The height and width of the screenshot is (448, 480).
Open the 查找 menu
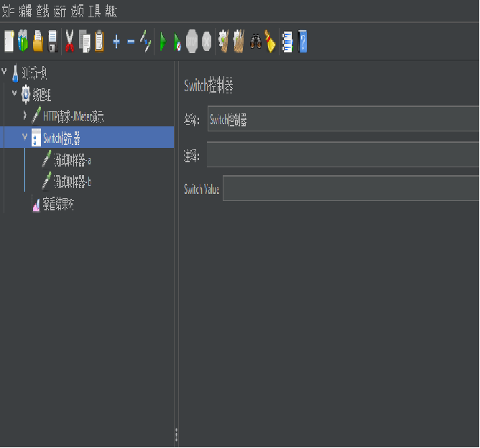[x=42, y=11]
